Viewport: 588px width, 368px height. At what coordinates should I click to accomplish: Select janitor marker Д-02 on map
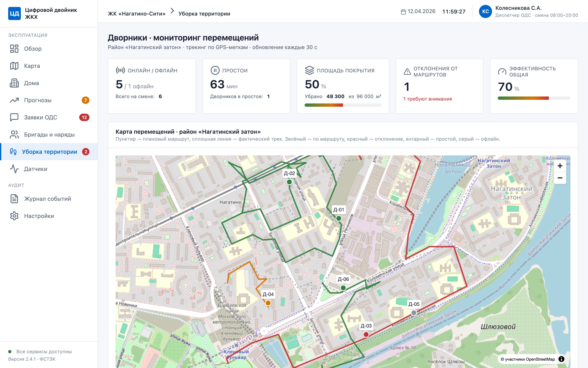(289, 182)
